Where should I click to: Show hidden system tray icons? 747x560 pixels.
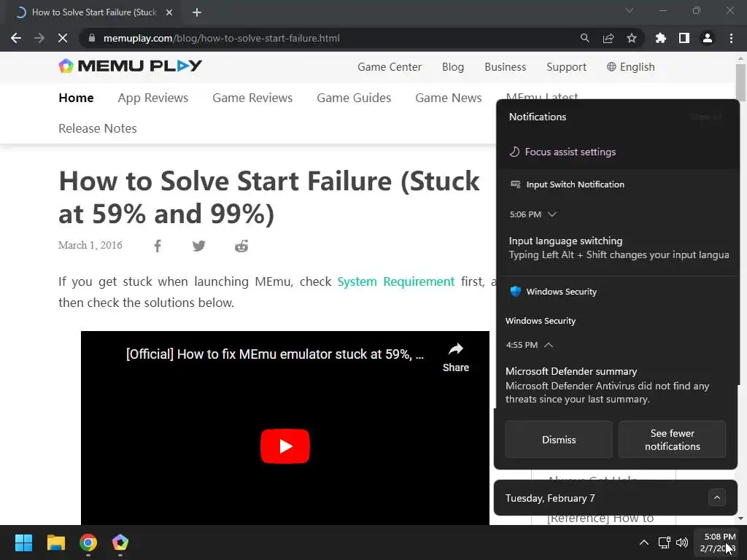tap(643, 542)
